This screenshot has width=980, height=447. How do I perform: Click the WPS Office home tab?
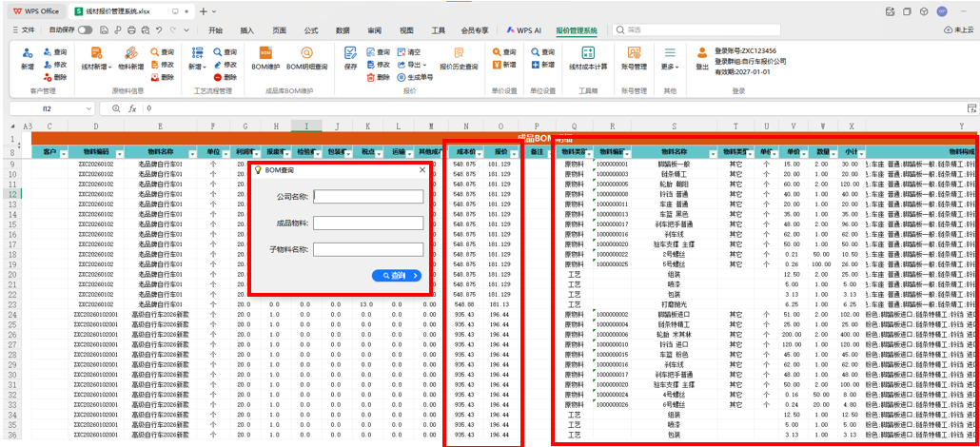point(36,11)
